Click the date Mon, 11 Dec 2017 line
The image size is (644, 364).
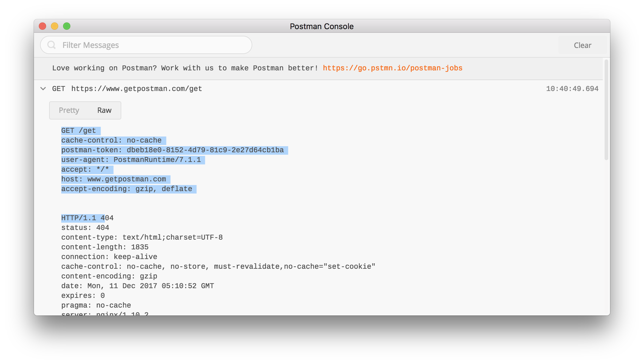tap(137, 286)
